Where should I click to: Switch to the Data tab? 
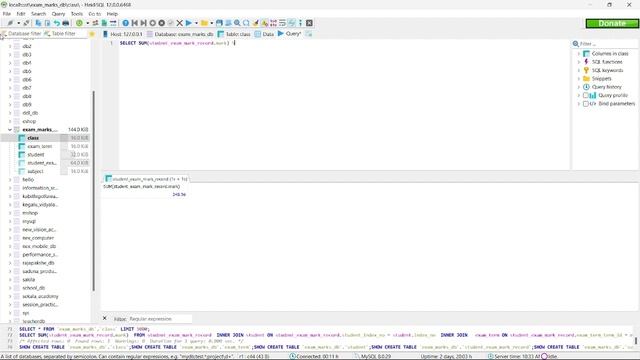(x=264, y=34)
